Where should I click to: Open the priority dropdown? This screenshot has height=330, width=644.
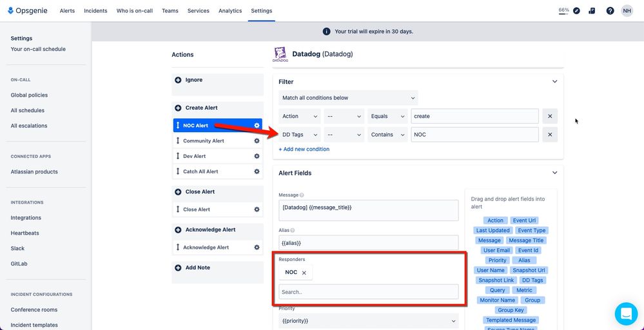pyautogui.click(x=368, y=321)
